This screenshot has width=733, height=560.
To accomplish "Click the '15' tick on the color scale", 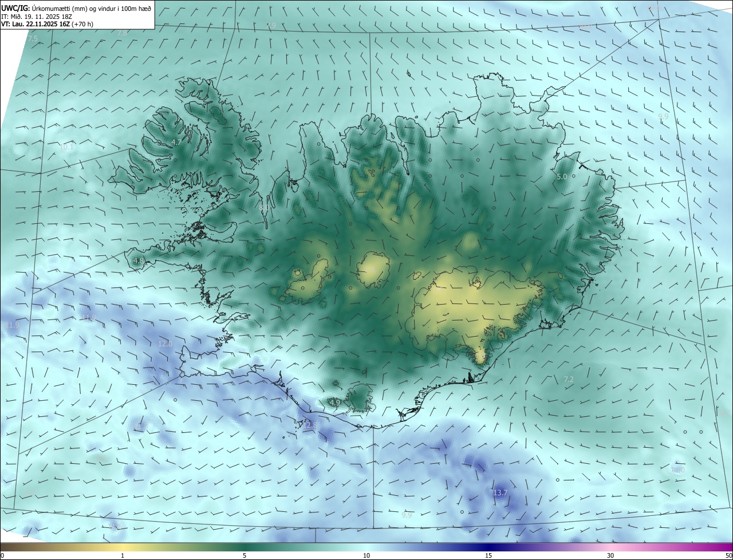I will pos(488,555).
